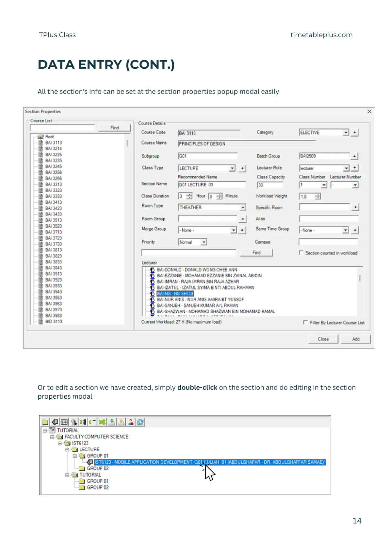Open the Lecturer Number dropdown
The height and width of the screenshot is (555, 392).
(355, 185)
